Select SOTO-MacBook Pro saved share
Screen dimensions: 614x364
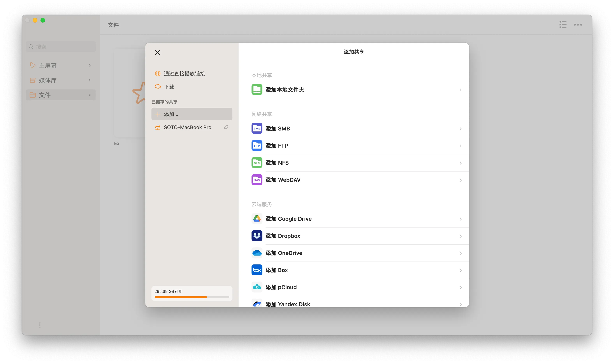tap(192, 127)
